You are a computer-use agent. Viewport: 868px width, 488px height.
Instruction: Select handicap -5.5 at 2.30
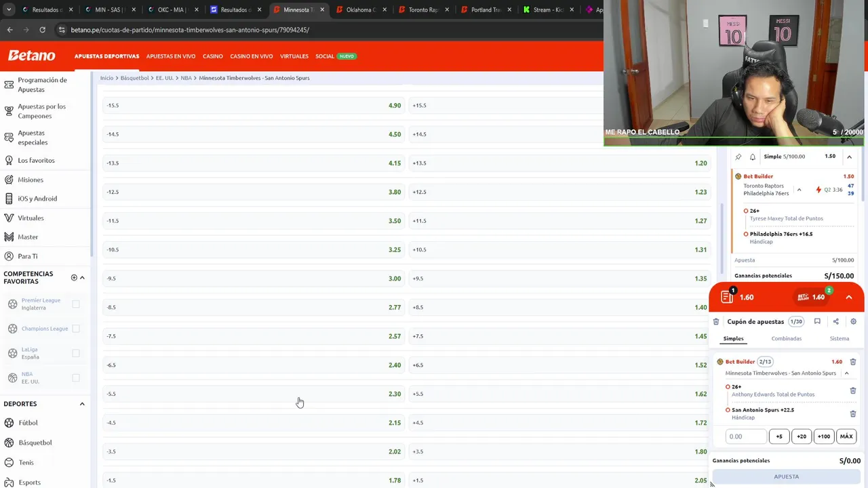click(x=254, y=394)
